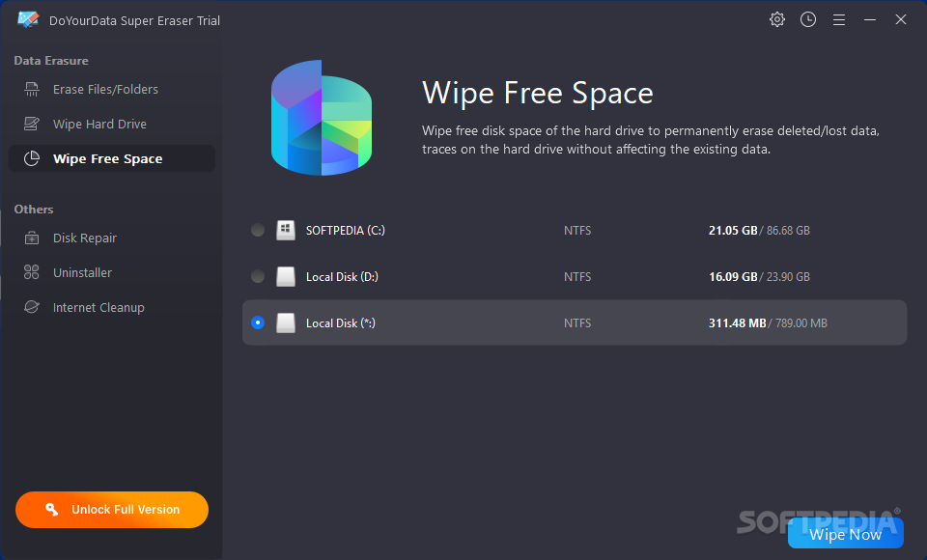This screenshot has height=560, width=927.
Task: Click NTFS in the Local Disk (D:) row
Action: [577, 277]
